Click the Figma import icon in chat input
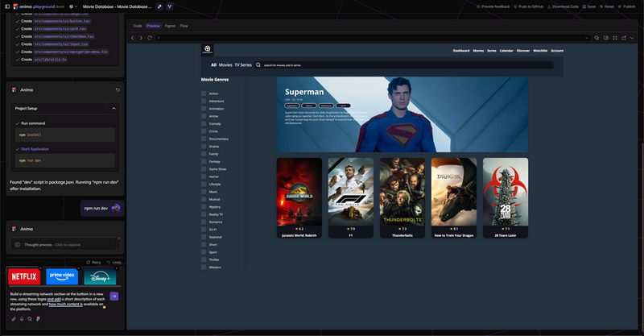 (x=38, y=319)
